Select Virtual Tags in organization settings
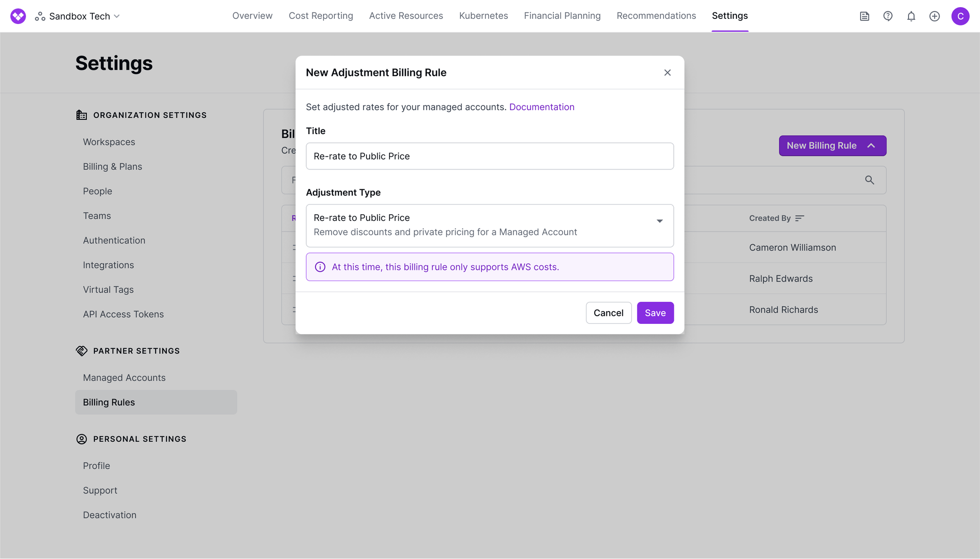This screenshot has width=980, height=559. [x=108, y=290]
